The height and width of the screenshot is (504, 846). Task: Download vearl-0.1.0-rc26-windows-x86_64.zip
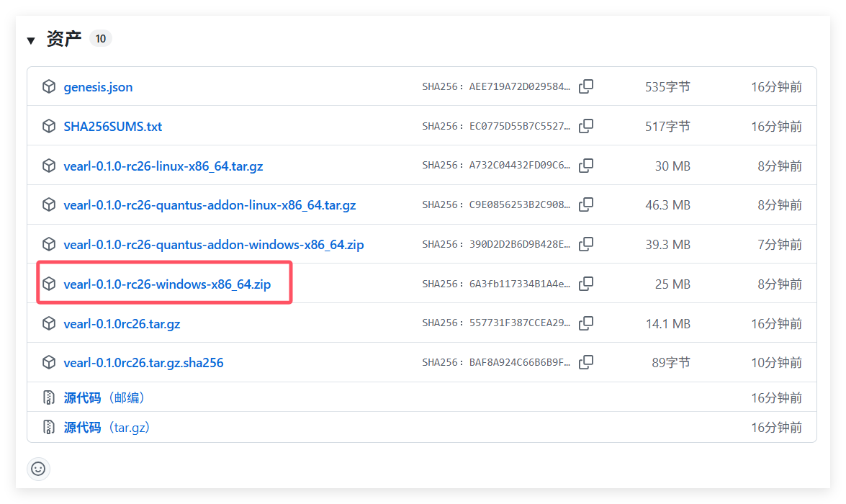167,284
